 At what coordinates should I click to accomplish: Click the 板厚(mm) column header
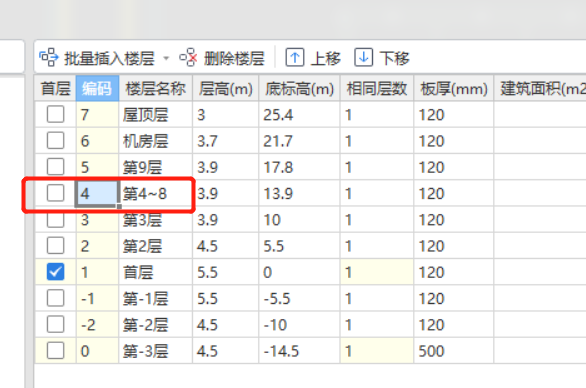point(454,89)
